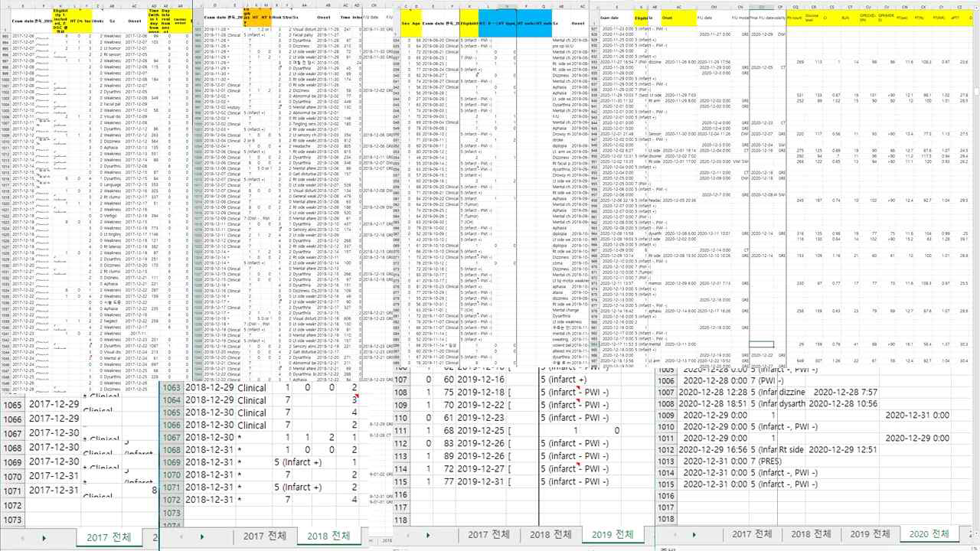Screen dimensions: 980x551
Task: Select the active '2018 전체' tab in the second panel
Action: (x=328, y=535)
